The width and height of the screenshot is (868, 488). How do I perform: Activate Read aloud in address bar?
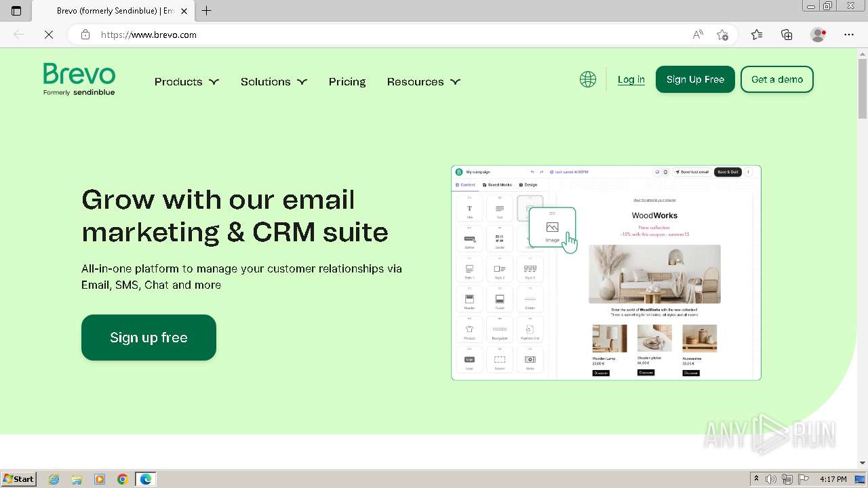pyautogui.click(x=698, y=35)
